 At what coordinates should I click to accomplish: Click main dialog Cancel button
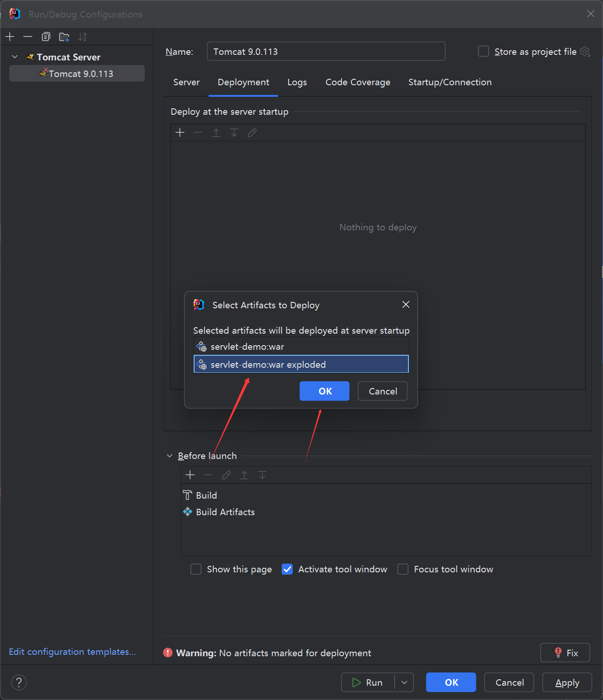(x=509, y=682)
